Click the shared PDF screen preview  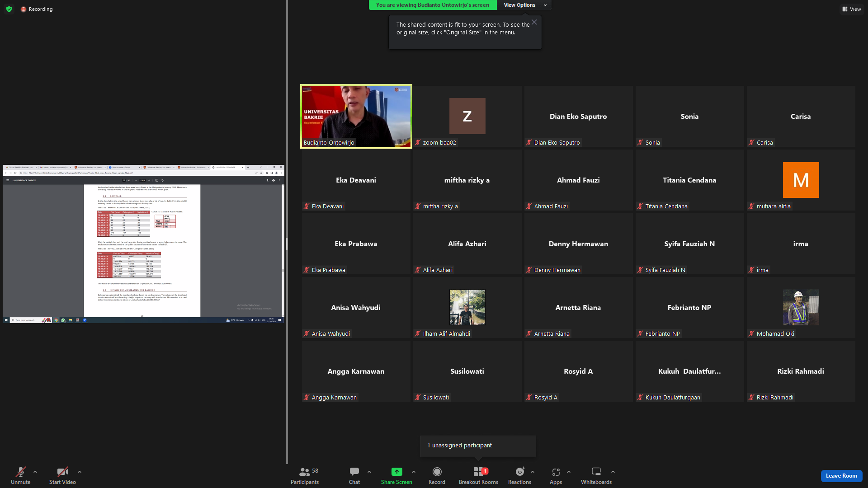(143, 244)
